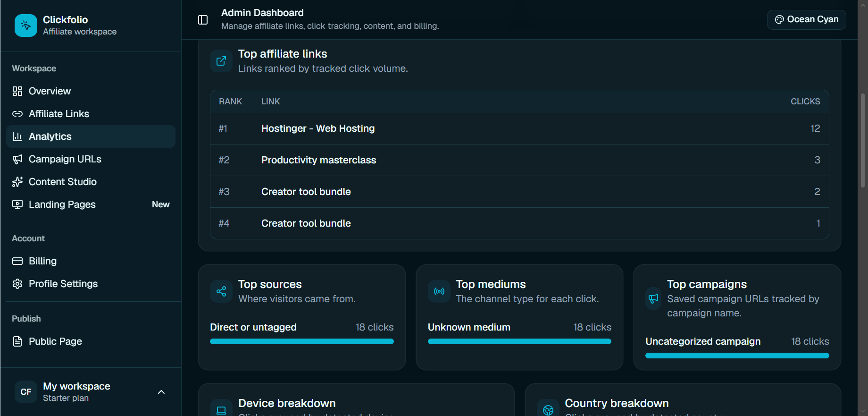Screen dimensions: 868x416
Task: Click the Uncategorized campaign progress bar
Action: pyautogui.click(x=737, y=356)
